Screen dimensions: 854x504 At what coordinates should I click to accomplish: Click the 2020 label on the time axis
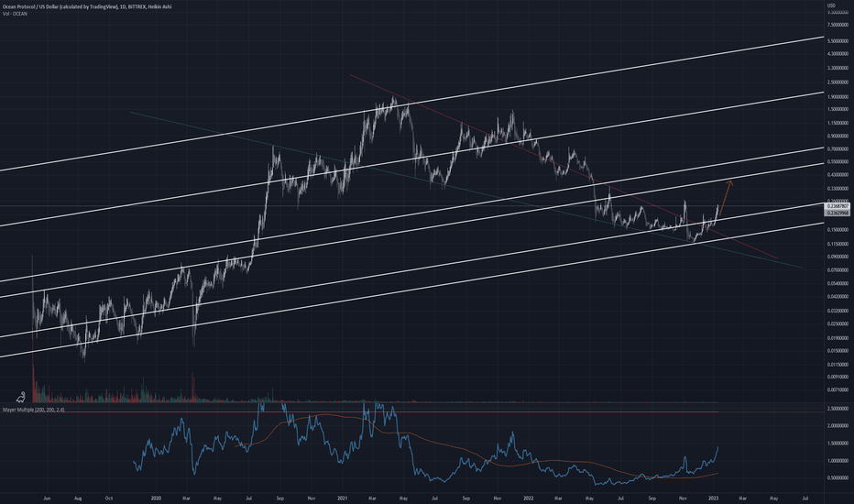click(x=156, y=499)
